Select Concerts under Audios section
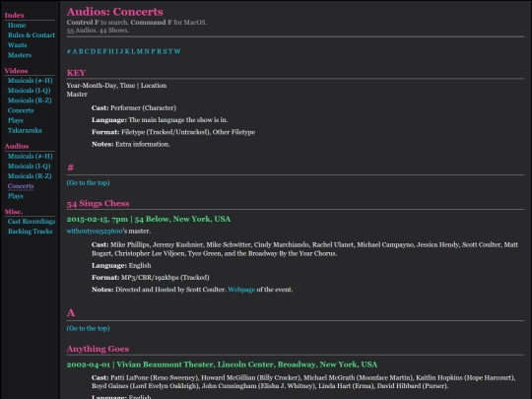 coord(21,186)
